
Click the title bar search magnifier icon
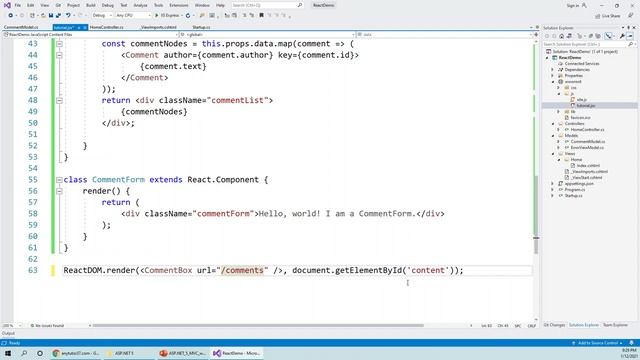[300, 5]
